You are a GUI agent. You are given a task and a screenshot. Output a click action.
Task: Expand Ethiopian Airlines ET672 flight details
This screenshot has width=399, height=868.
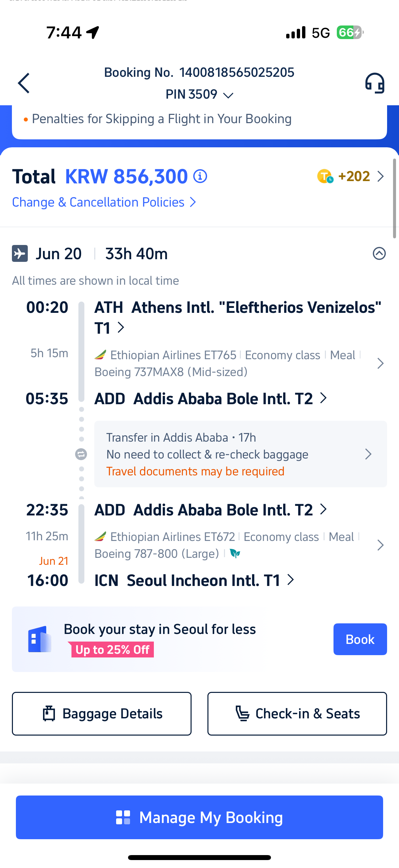click(240, 545)
